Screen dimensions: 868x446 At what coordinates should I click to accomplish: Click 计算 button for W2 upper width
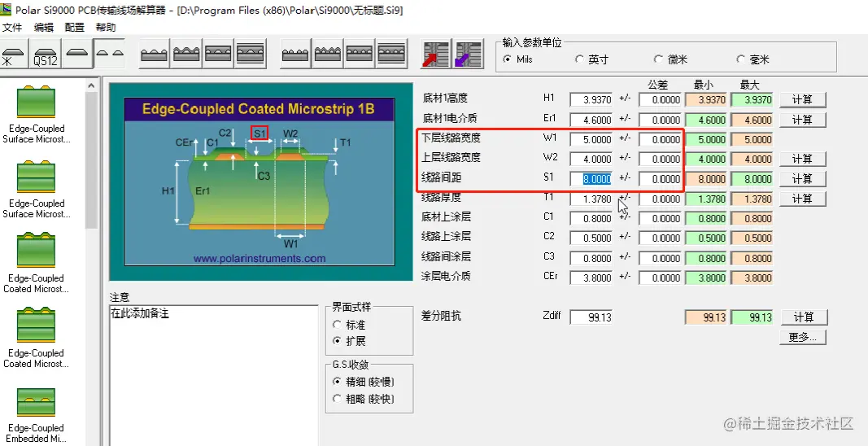coord(803,159)
